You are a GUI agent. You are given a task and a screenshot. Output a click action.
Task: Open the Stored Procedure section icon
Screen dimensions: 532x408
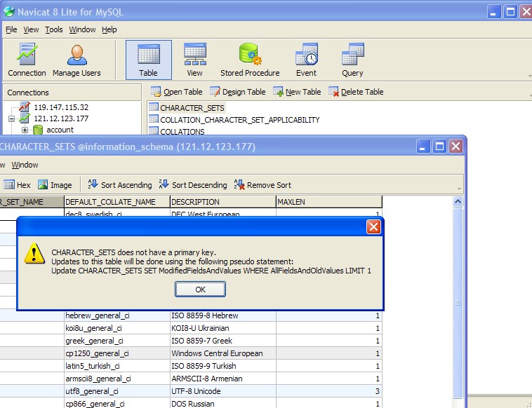[250, 60]
